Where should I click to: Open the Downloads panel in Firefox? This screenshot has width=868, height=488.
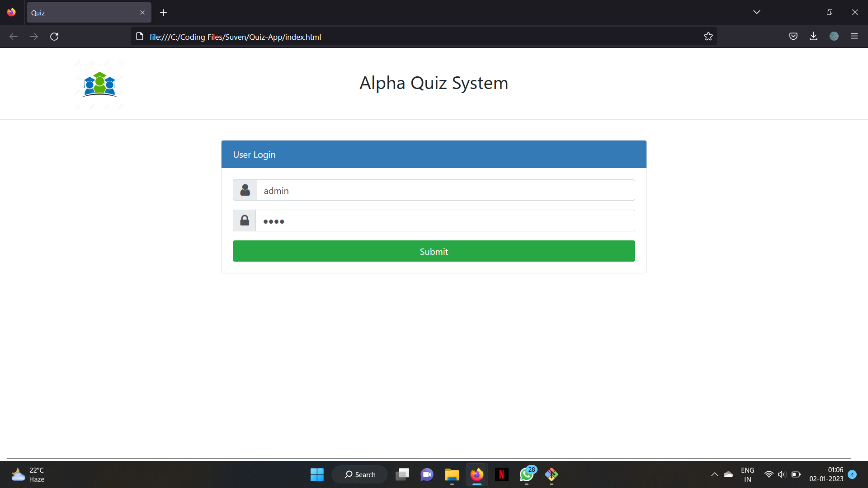pyautogui.click(x=813, y=36)
